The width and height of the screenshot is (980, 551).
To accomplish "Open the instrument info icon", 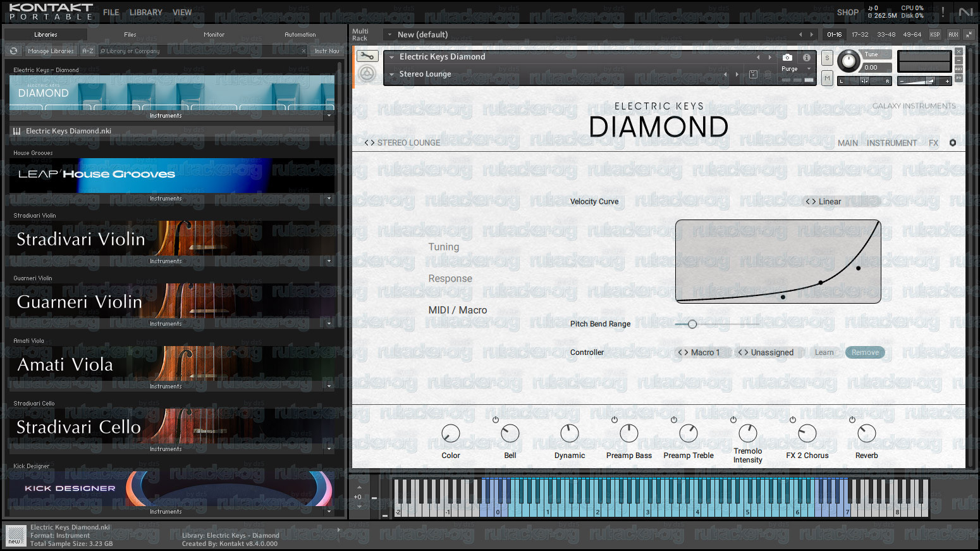I will point(807,57).
